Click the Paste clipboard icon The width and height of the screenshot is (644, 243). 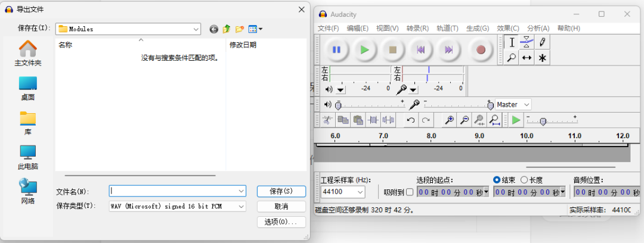358,120
